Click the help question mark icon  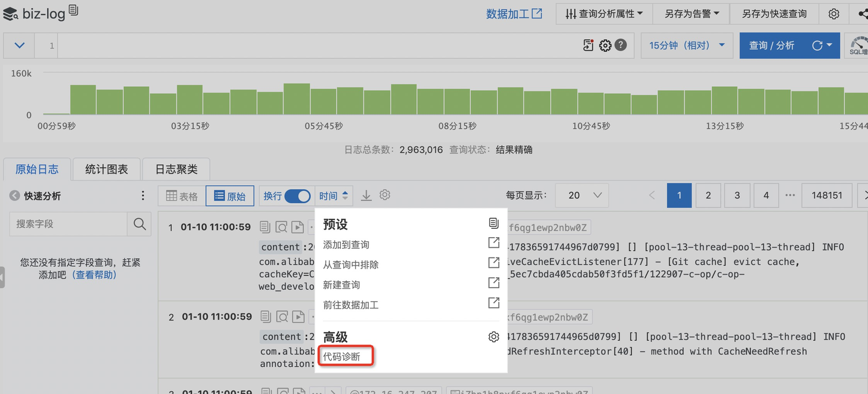tap(621, 45)
